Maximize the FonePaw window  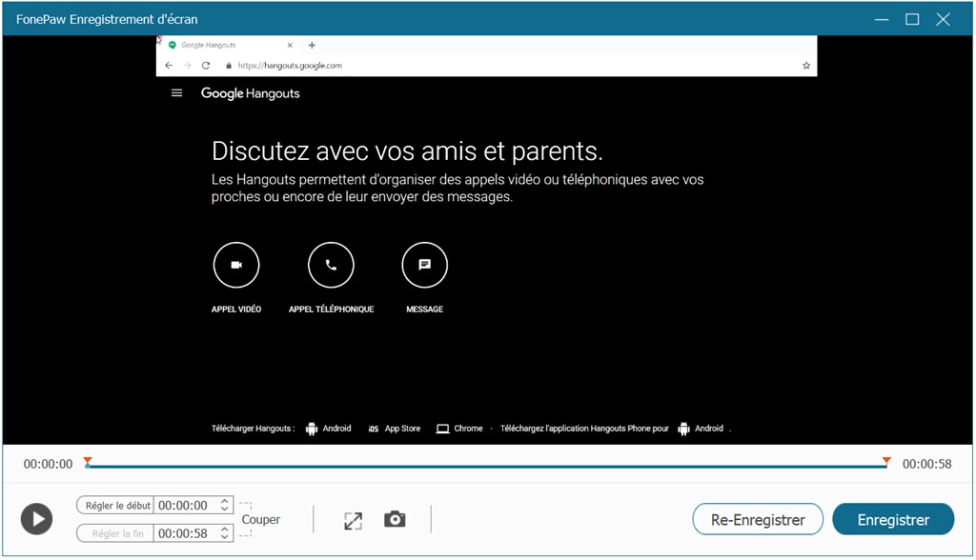tap(912, 19)
